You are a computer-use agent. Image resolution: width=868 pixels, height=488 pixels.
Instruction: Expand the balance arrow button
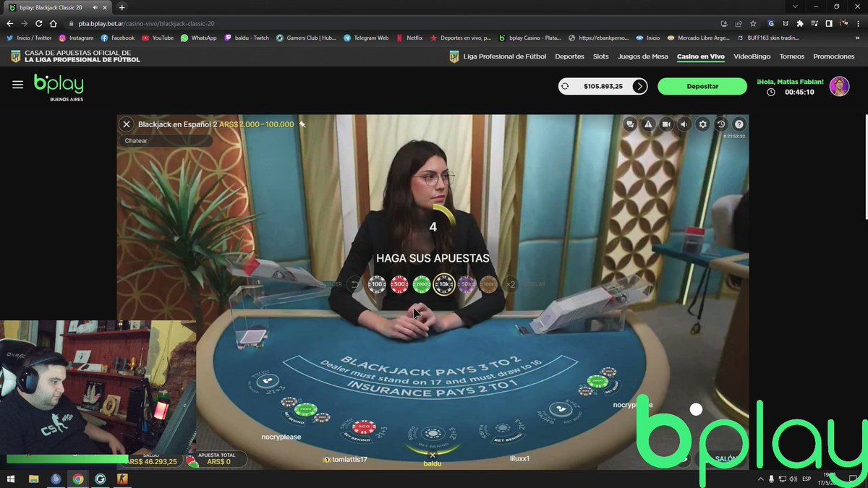point(639,86)
